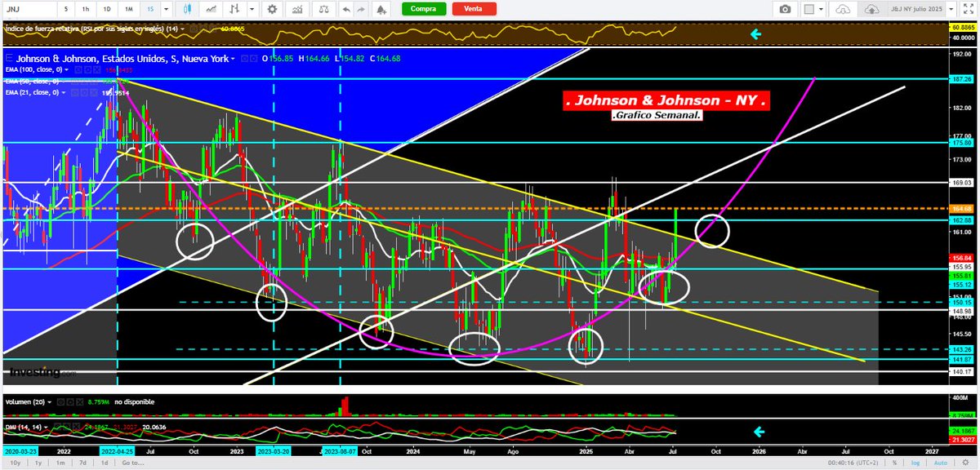Expand EMA (100, close, 0) dropdown
The image size is (980, 470).
tap(67, 69)
